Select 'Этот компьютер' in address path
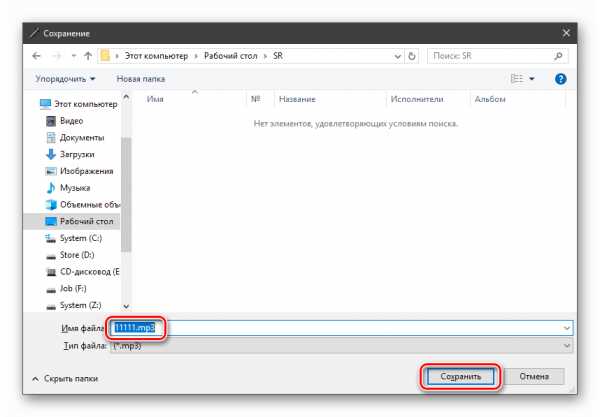This screenshot has height=417, width=600. click(156, 56)
